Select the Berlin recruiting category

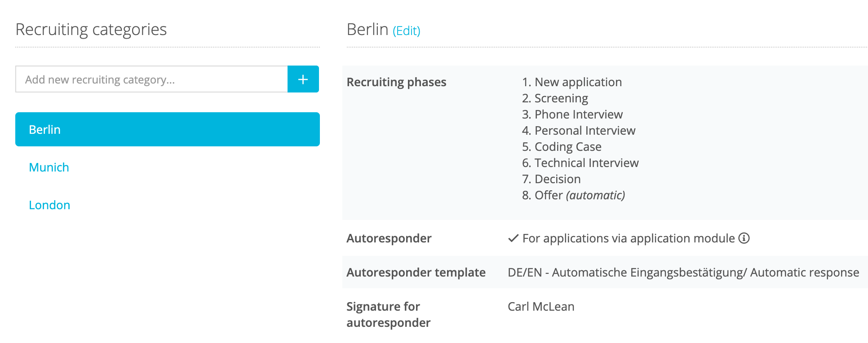click(x=168, y=129)
